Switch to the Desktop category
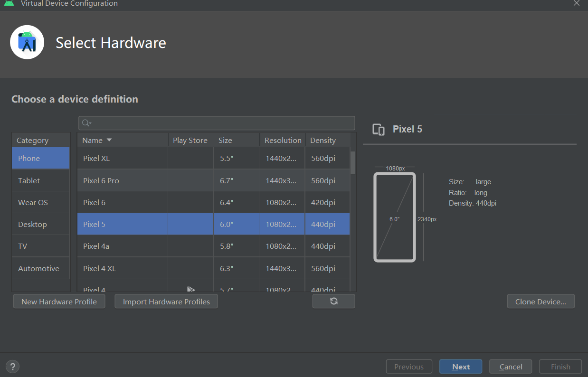588x377 pixels. pos(32,224)
